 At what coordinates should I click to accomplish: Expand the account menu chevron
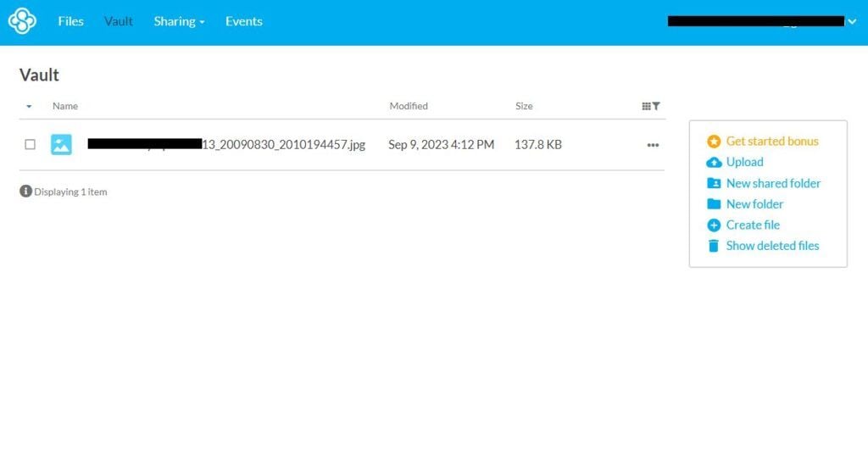852,21
